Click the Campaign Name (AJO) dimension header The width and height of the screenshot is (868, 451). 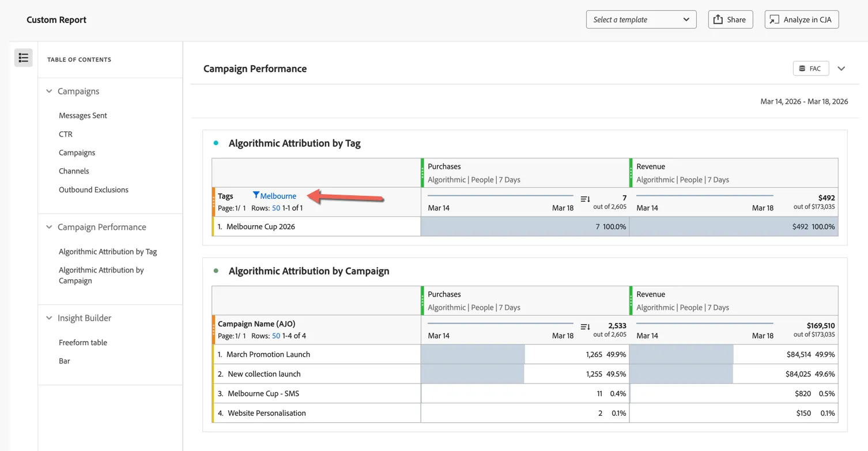point(256,324)
